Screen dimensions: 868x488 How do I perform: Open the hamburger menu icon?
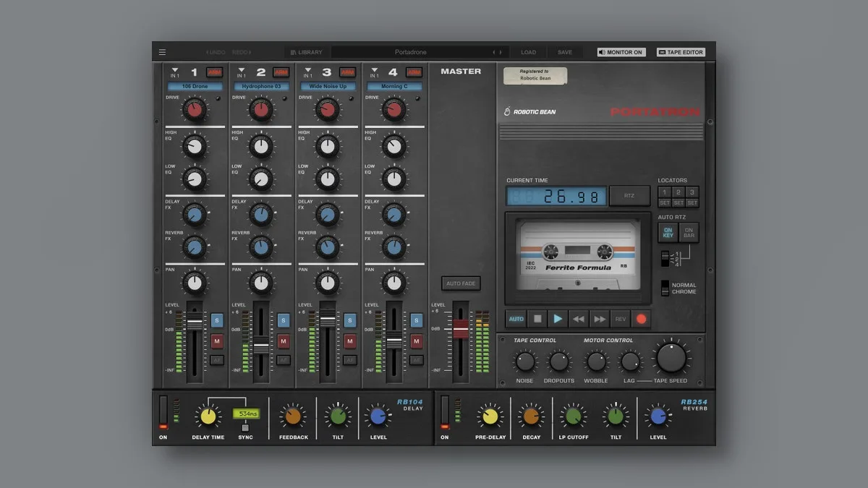click(x=162, y=52)
